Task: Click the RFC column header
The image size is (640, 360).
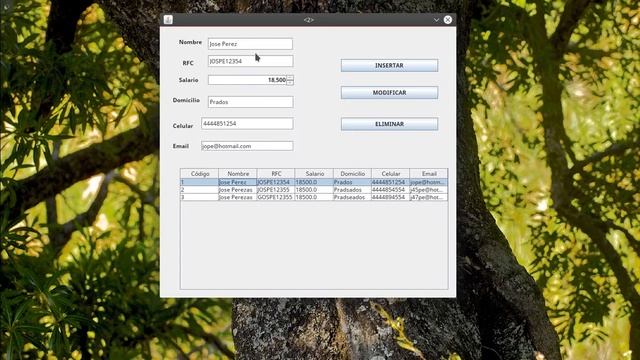Action: (276, 173)
